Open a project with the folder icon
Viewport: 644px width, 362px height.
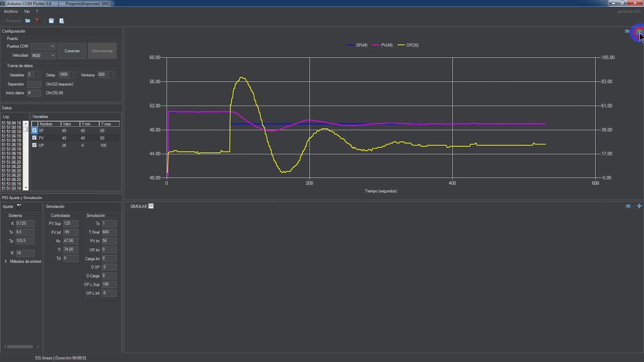pos(28,21)
